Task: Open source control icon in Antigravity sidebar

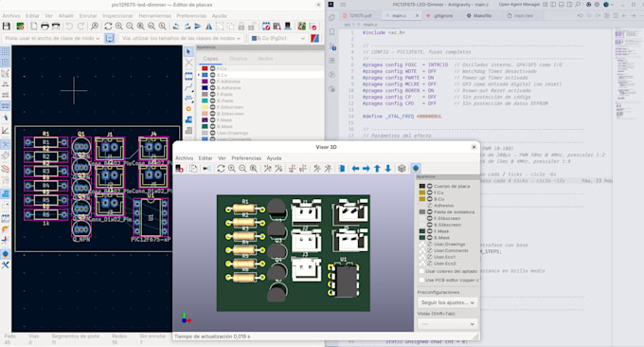Action: tap(331, 46)
